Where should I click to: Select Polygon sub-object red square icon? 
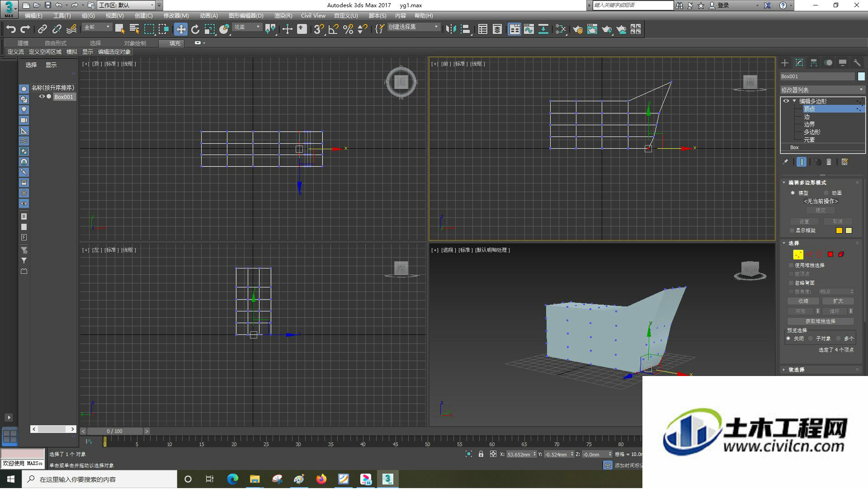tap(830, 254)
